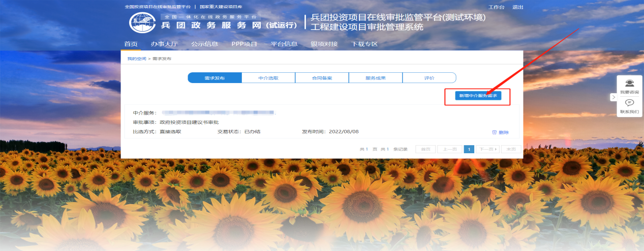The height and width of the screenshot is (251, 644).
Task: Open 公示信息 navigation item
Action: [204, 44]
